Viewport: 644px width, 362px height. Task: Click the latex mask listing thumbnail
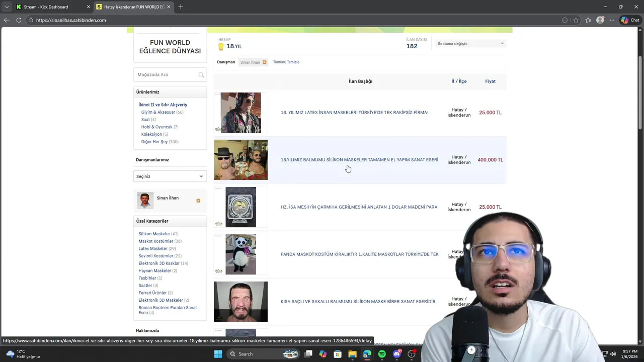click(240, 113)
